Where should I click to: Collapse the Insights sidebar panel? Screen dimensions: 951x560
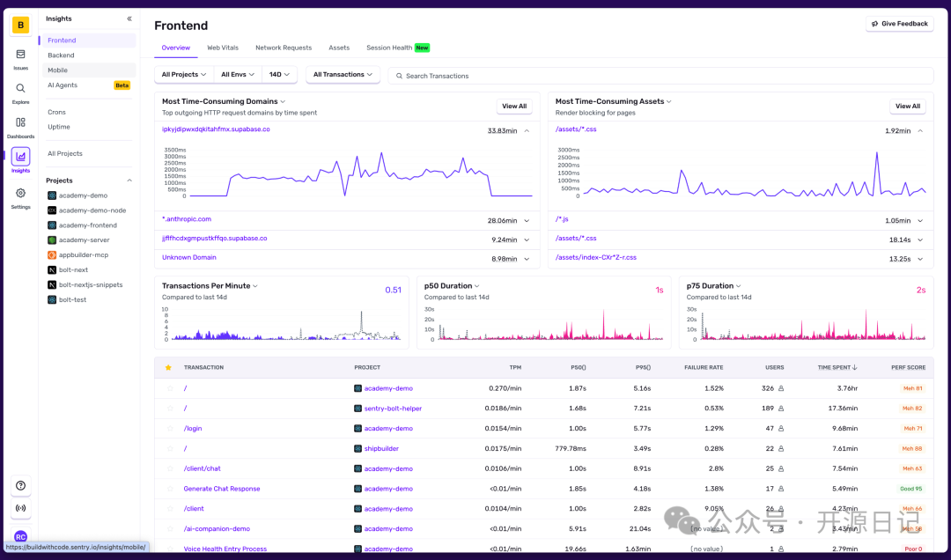[129, 18]
